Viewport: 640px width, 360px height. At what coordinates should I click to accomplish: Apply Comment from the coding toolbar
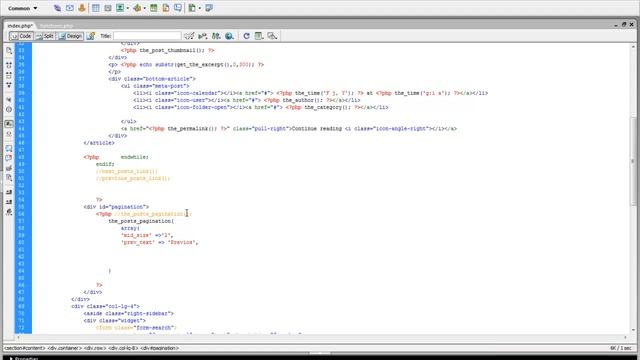pos(9,149)
